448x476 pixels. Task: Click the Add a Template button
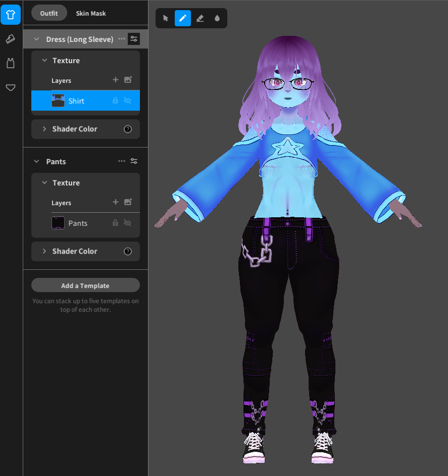85,285
